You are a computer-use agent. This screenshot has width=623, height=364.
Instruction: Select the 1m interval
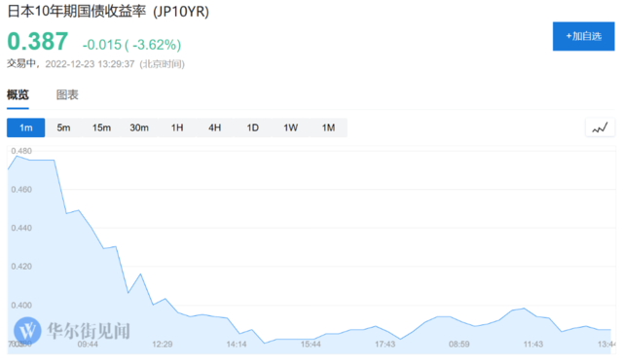pos(26,127)
